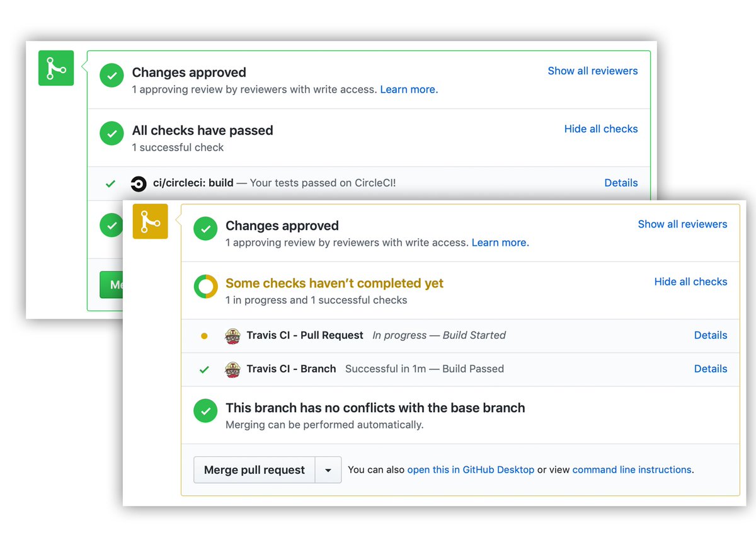Click Show all reviewers in back panel
Screen dimensions: 756x540
tap(593, 71)
